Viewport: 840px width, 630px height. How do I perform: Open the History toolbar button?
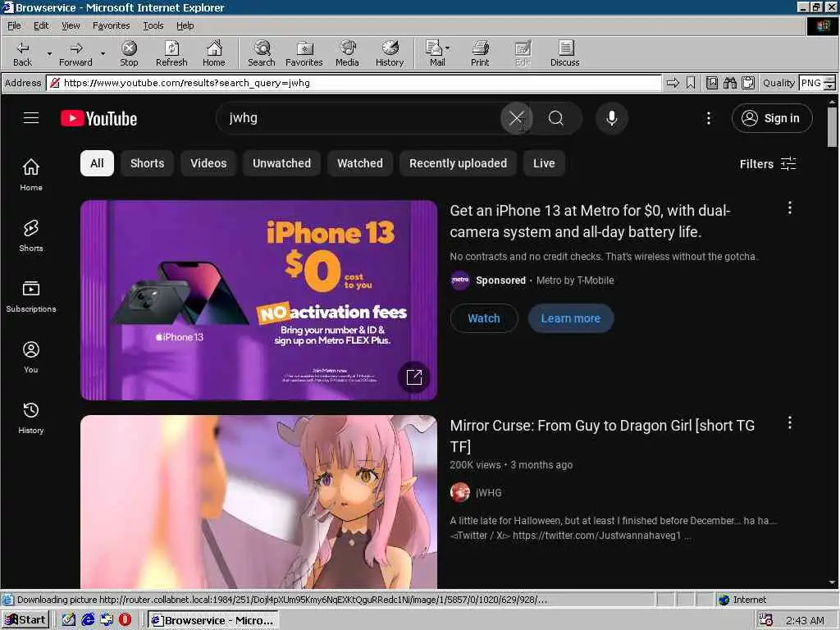click(390, 53)
